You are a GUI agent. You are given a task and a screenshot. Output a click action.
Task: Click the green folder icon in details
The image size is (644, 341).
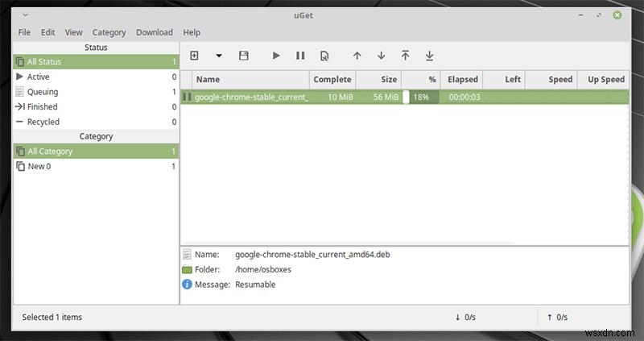pyautogui.click(x=187, y=270)
